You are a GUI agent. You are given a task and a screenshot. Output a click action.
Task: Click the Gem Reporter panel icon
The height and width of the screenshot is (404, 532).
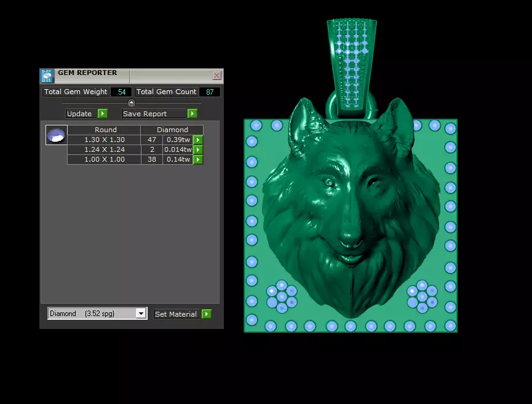(47, 76)
